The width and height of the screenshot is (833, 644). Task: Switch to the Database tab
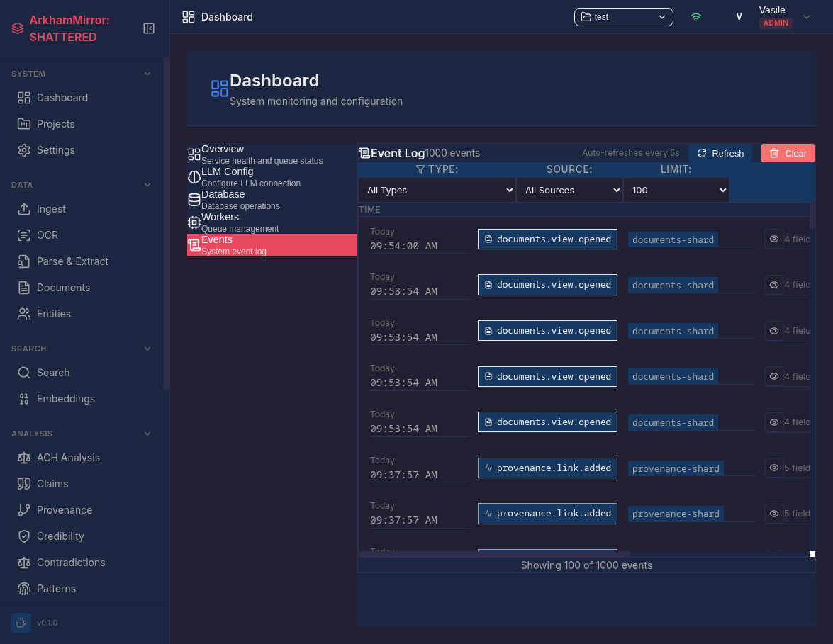point(272,200)
